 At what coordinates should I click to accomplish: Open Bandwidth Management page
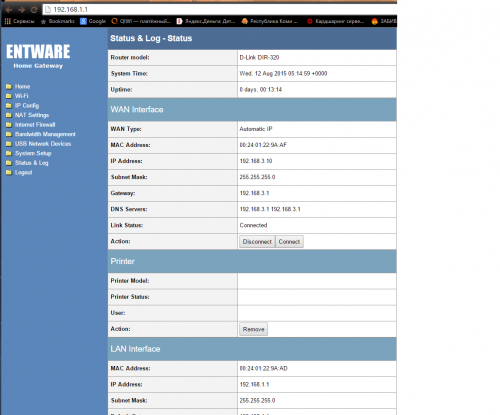[45, 134]
